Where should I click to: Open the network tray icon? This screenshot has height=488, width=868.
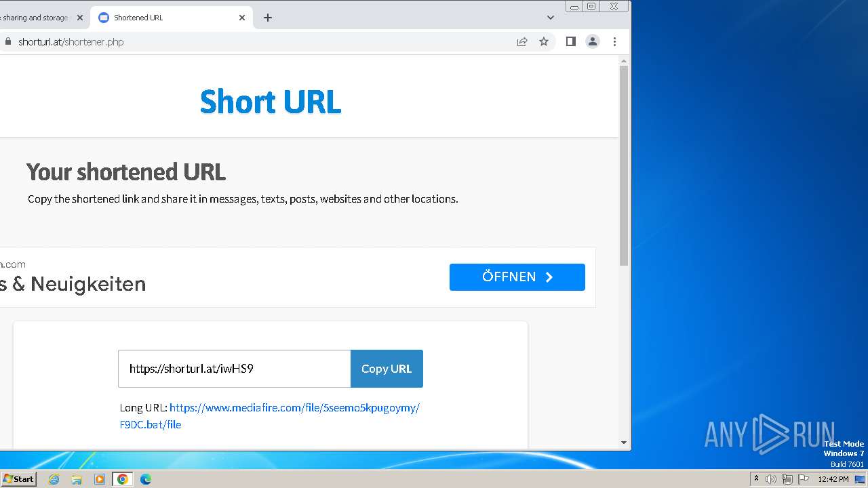pyautogui.click(x=787, y=479)
